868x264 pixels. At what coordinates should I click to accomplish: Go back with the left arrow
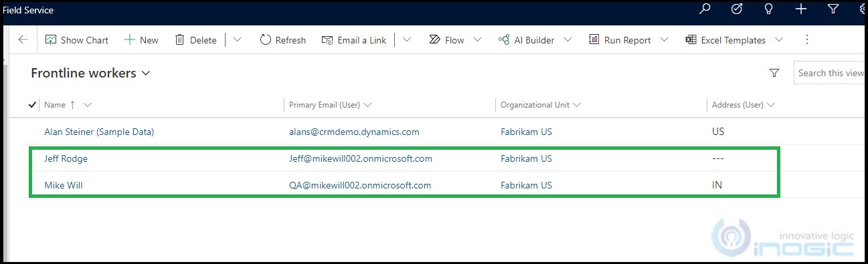(x=23, y=40)
